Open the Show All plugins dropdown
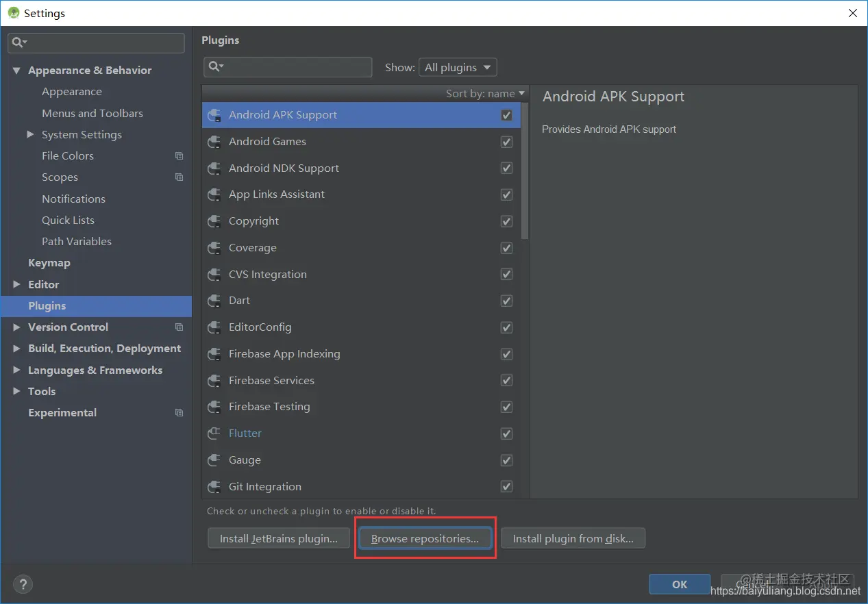The image size is (868, 604). [458, 67]
